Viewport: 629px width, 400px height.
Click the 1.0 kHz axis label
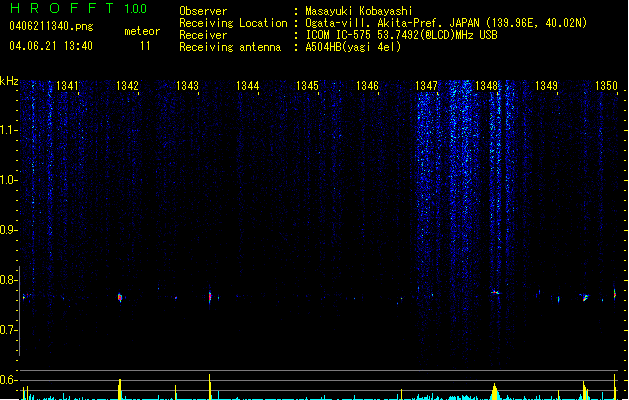click(7, 180)
